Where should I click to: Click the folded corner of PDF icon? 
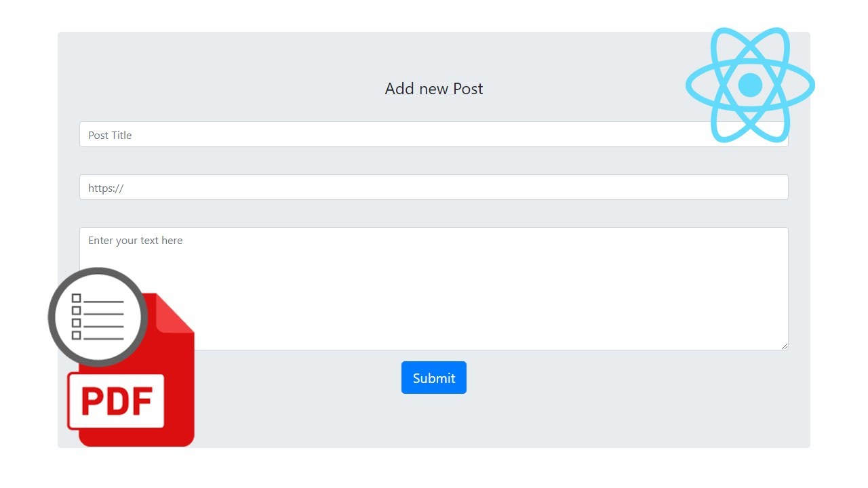point(176,315)
